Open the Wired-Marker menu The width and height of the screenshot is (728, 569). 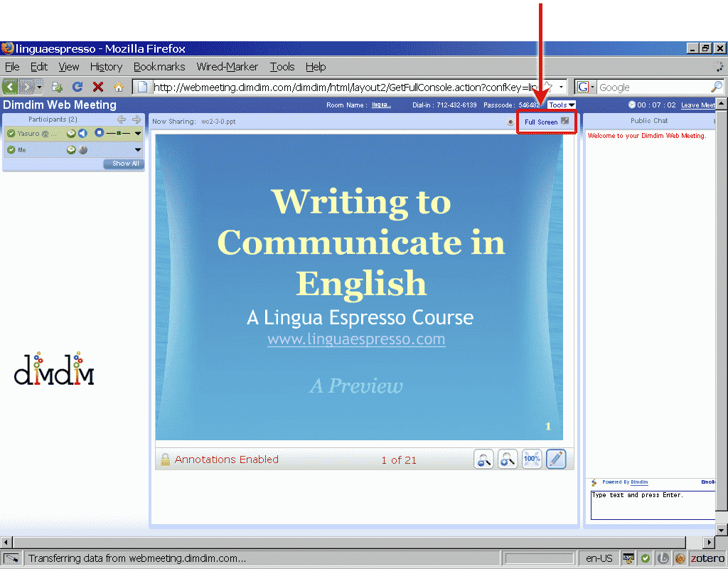coord(227,67)
